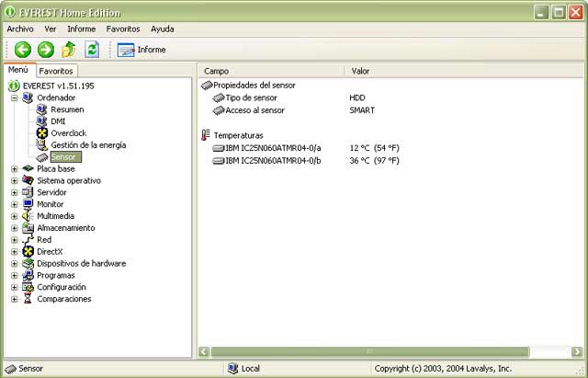Click the Resumen computer icon
The width and height of the screenshot is (588, 378).
pos(42,109)
